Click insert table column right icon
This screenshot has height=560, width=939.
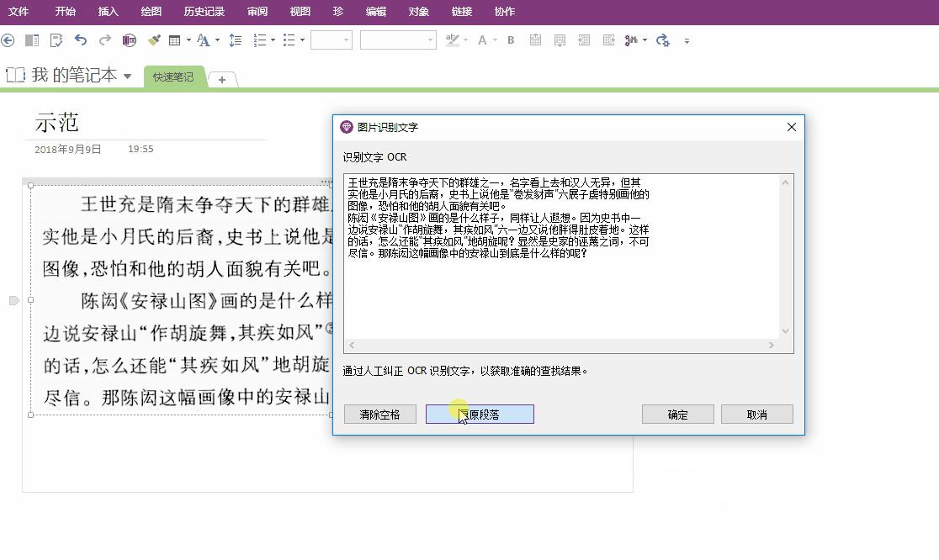pyautogui.click(x=608, y=40)
